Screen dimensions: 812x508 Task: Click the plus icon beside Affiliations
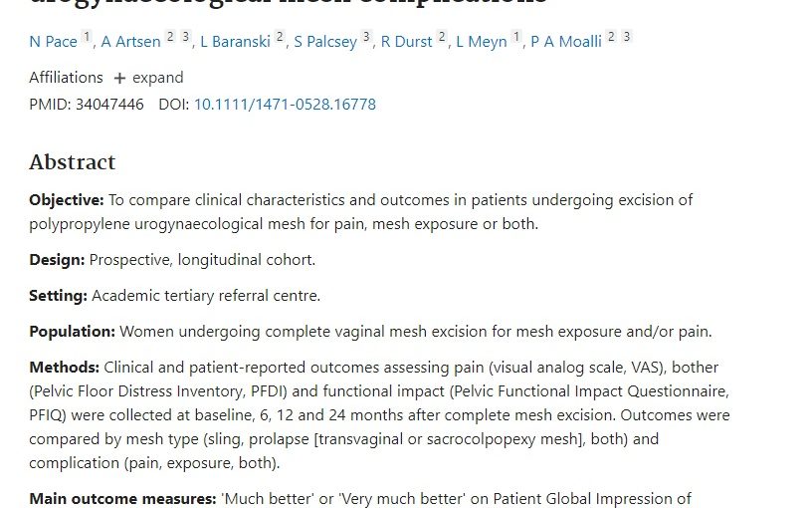pos(119,79)
